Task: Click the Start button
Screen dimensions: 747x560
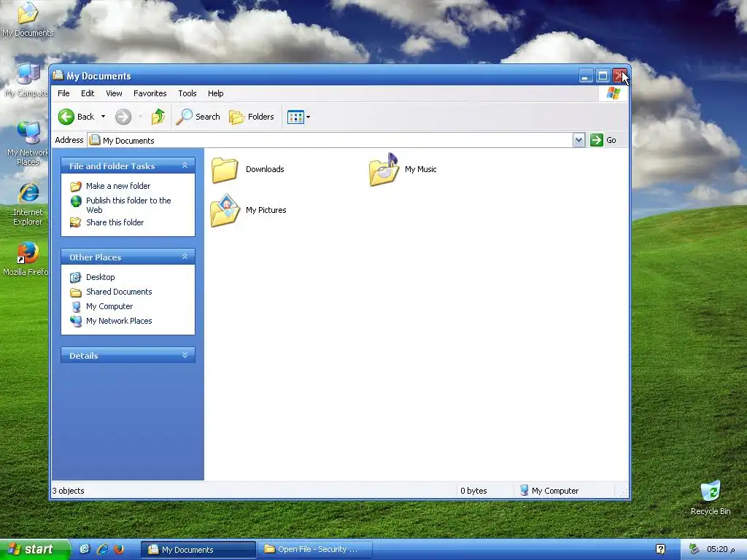Action: tap(34, 550)
